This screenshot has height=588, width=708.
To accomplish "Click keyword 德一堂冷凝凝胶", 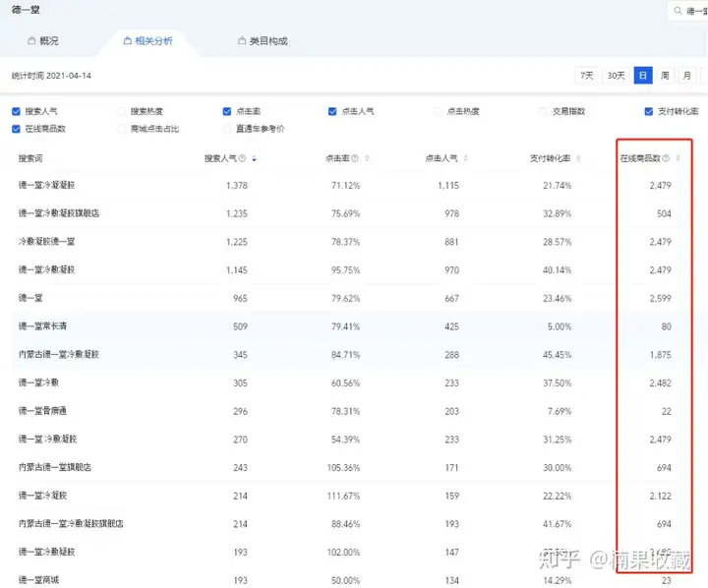I will (x=46, y=185).
